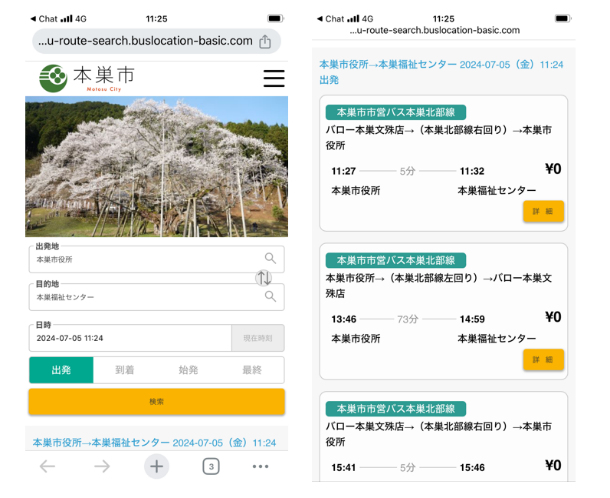Click result heading link on left phone
This screenshot has width=610, height=498.
[x=154, y=443]
